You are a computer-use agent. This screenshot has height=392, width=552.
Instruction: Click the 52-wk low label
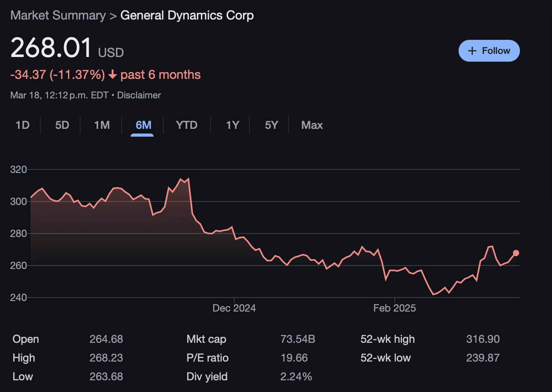point(385,358)
